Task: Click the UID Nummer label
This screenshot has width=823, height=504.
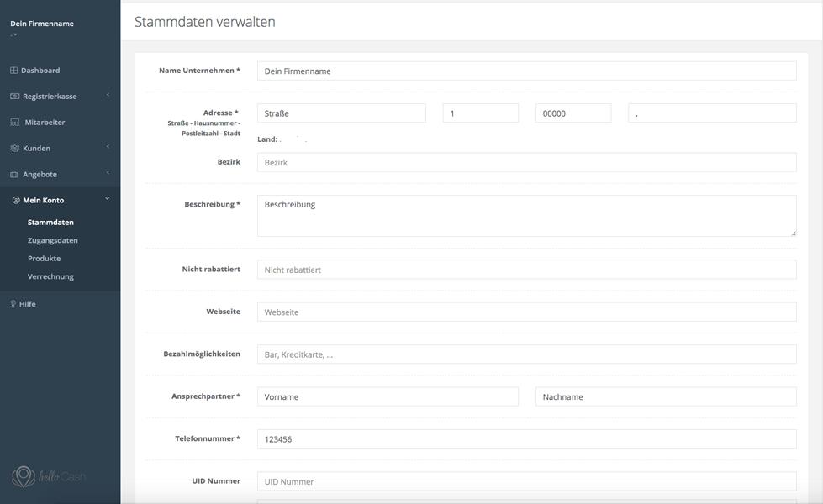Action: pos(216,481)
